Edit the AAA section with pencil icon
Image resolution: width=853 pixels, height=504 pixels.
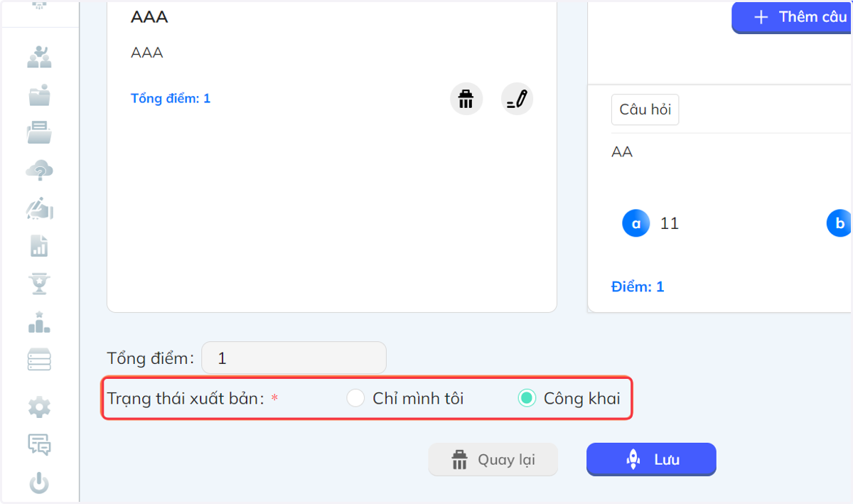517,99
